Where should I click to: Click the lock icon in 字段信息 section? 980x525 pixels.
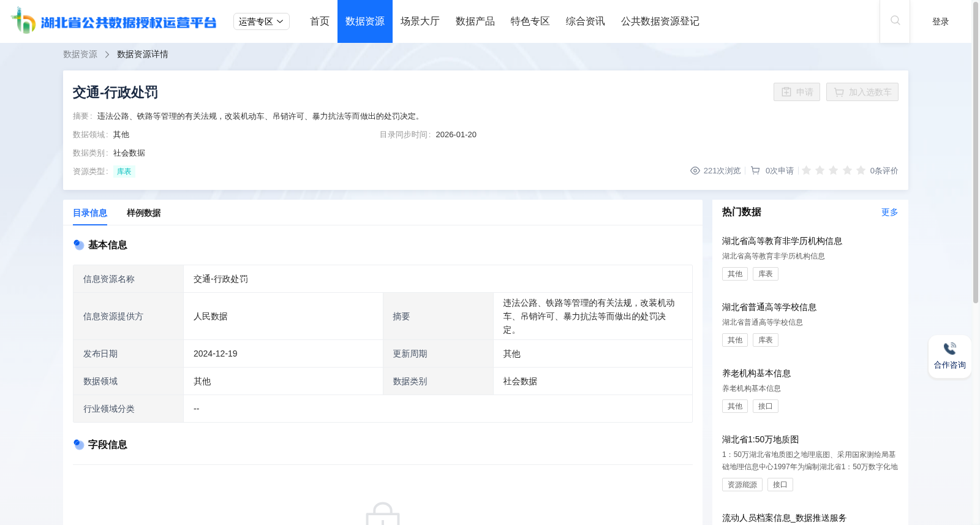point(383,514)
